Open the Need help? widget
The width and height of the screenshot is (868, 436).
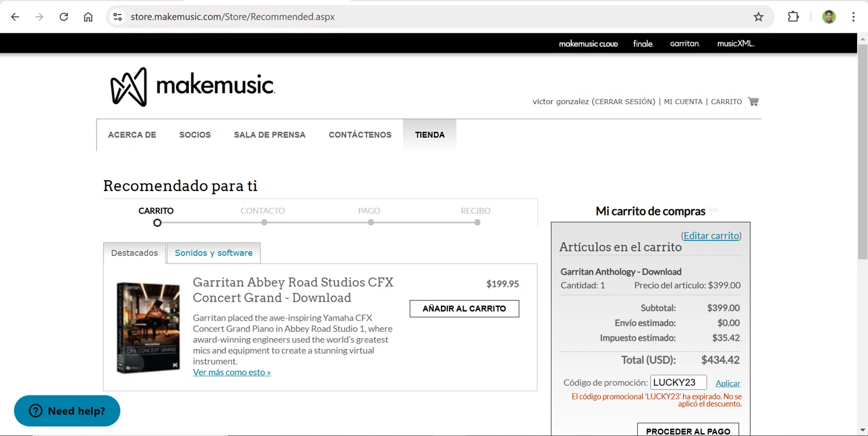(67, 411)
